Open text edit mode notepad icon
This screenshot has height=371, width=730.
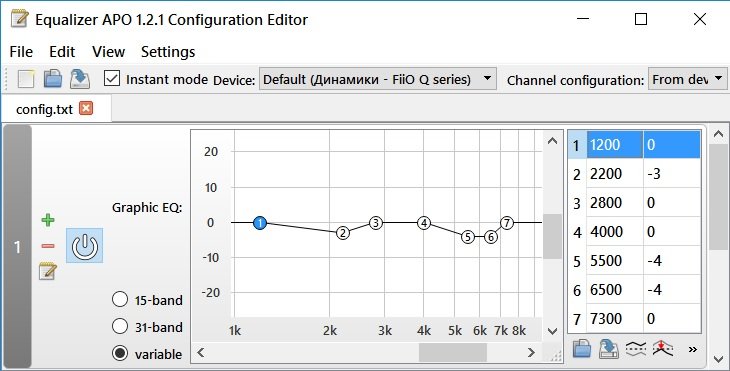(48, 271)
